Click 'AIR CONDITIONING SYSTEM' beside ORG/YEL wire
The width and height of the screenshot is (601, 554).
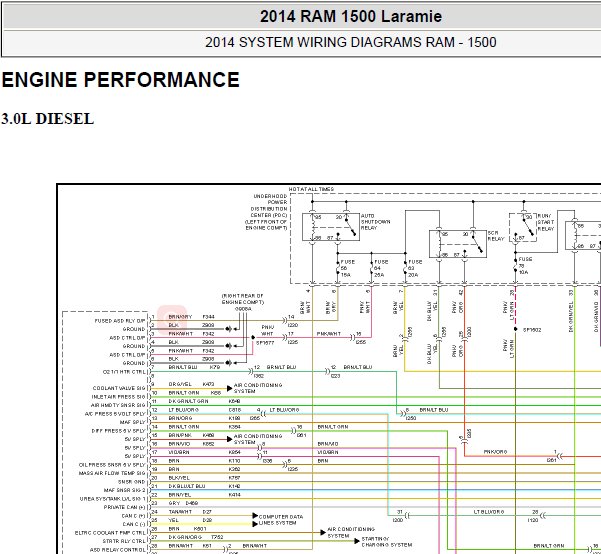pos(258,388)
